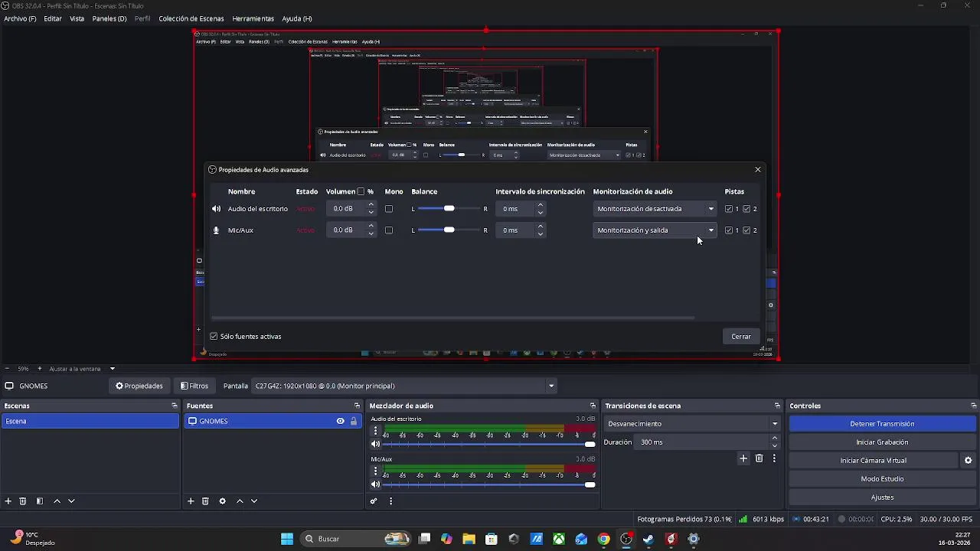
Task: Click Iniciar Cámara Virtual button
Action: (x=873, y=461)
